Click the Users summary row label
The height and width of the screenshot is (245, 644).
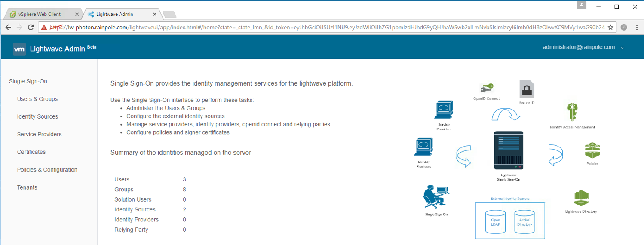[x=122, y=179]
